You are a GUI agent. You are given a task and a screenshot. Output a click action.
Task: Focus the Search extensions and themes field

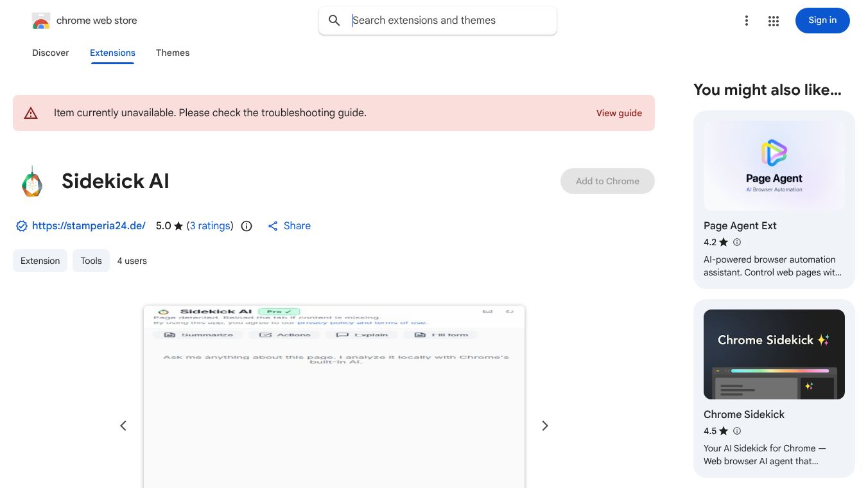point(449,21)
